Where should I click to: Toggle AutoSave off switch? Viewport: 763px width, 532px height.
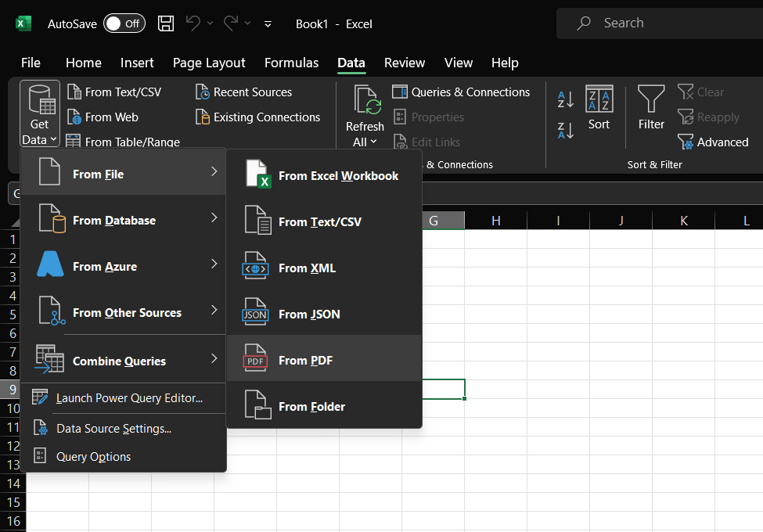(x=124, y=23)
